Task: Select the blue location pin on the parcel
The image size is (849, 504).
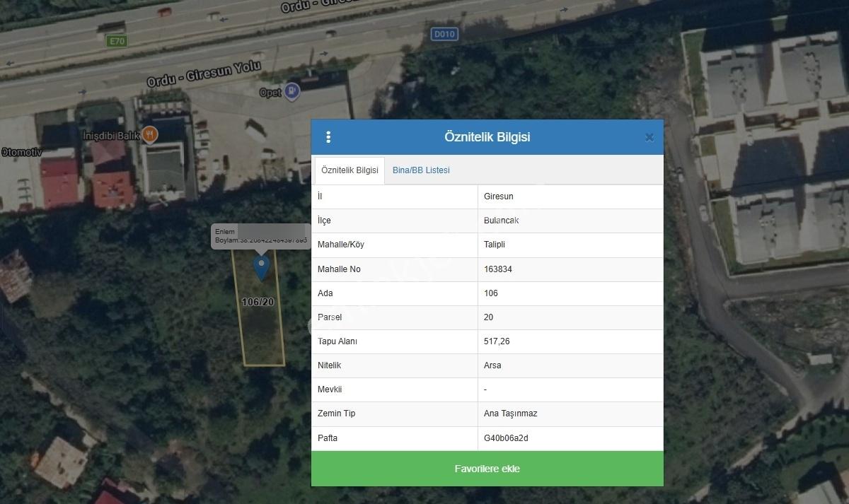Action: (261, 267)
